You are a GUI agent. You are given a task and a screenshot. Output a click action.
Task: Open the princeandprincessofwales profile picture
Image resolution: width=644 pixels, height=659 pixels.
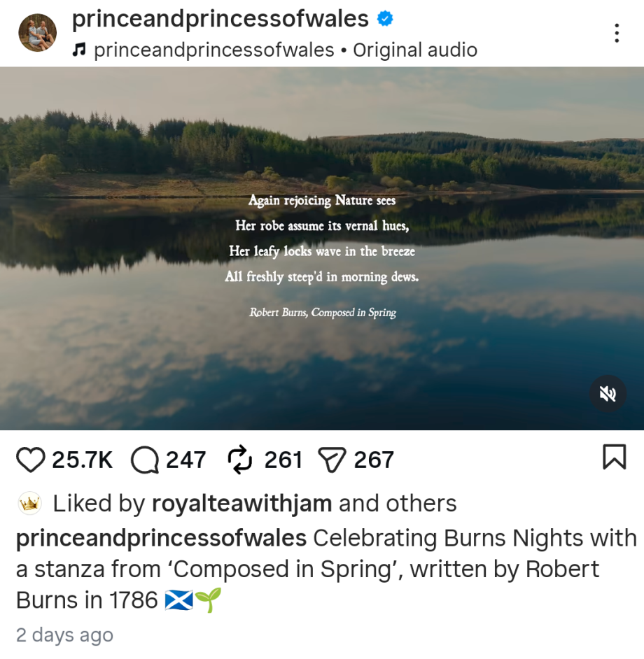click(x=37, y=32)
